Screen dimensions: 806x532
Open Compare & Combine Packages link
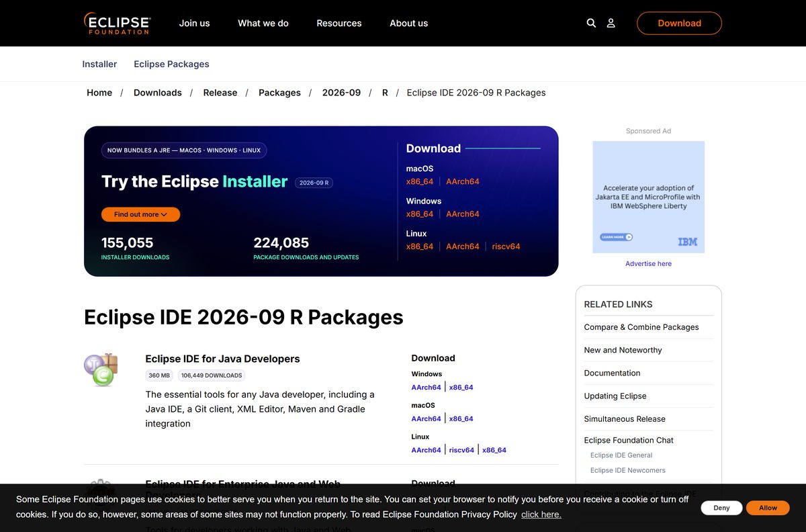(x=641, y=327)
